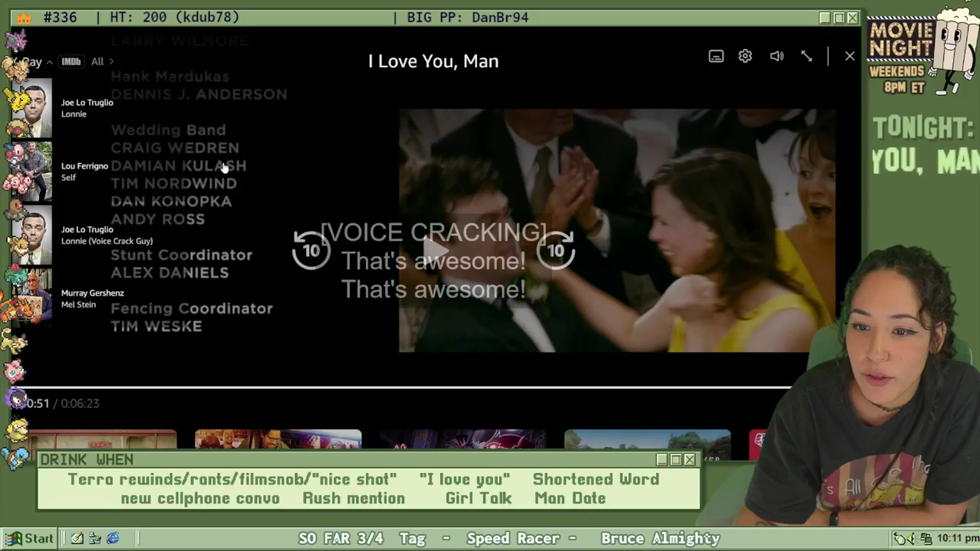Select Murray Gershenz's cast photo
Screen dimensions: 980x551
click(31, 298)
